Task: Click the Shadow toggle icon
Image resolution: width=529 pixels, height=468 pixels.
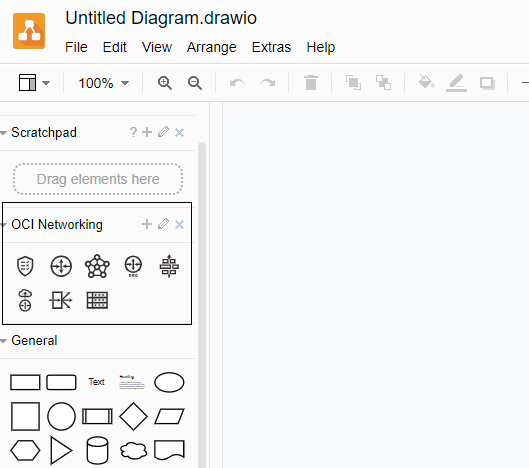Action: click(487, 83)
